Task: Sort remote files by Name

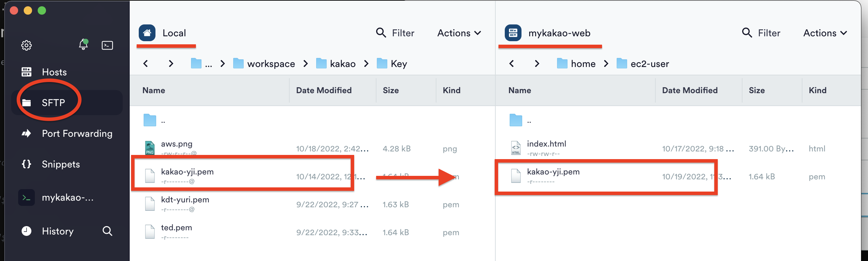Action: click(520, 90)
